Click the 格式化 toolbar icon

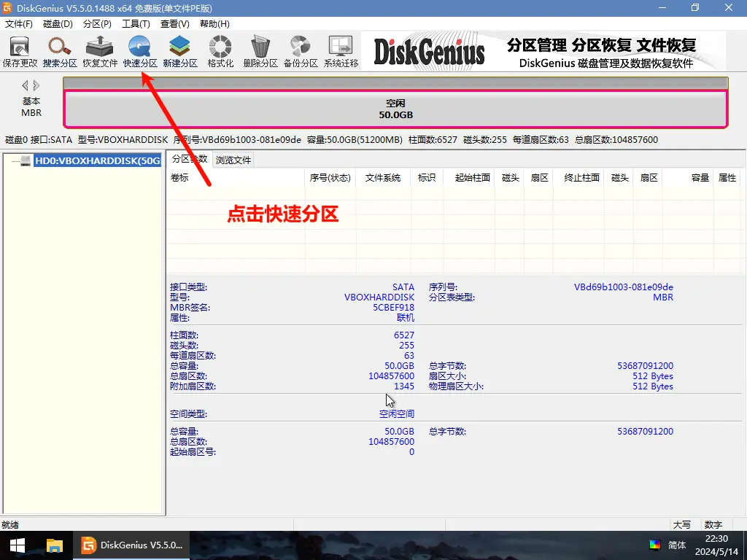pyautogui.click(x=220, y=52)
